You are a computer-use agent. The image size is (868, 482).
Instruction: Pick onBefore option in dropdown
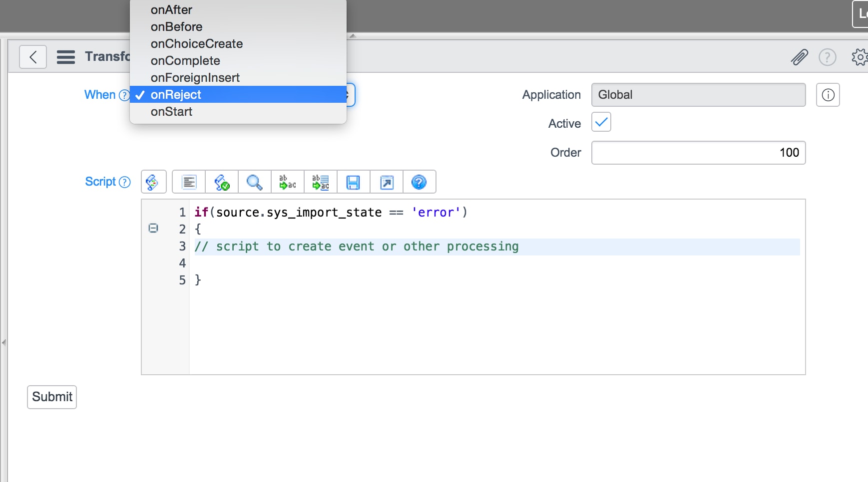(x=176, y=27)
